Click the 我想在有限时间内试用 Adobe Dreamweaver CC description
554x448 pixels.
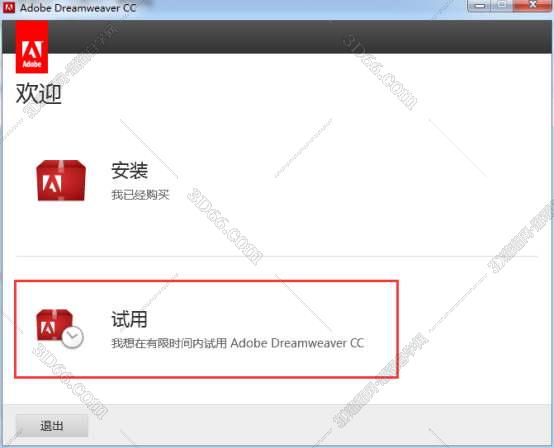pos(238,343)
